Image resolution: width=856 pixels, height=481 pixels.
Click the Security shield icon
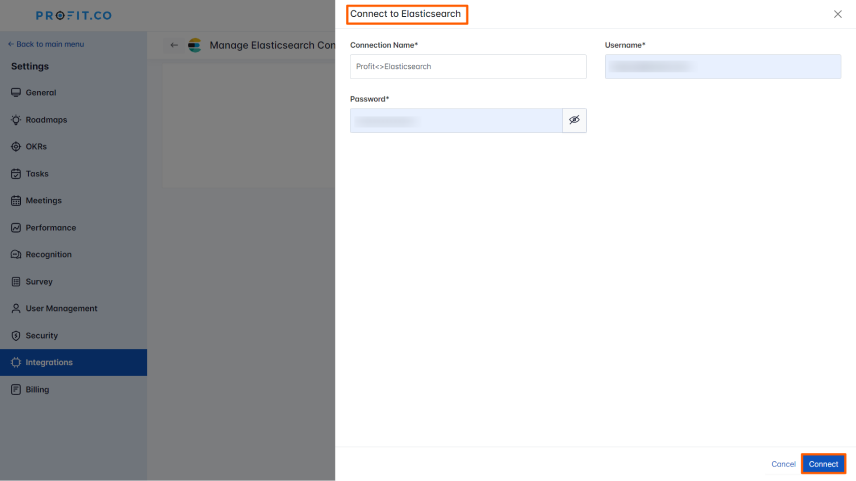tap(16, 335)
